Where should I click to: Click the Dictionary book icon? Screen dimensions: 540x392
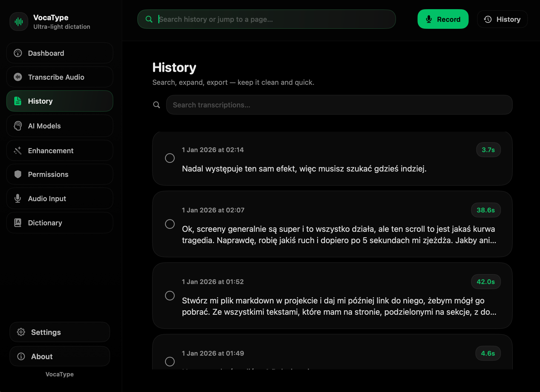pos(18,223)
